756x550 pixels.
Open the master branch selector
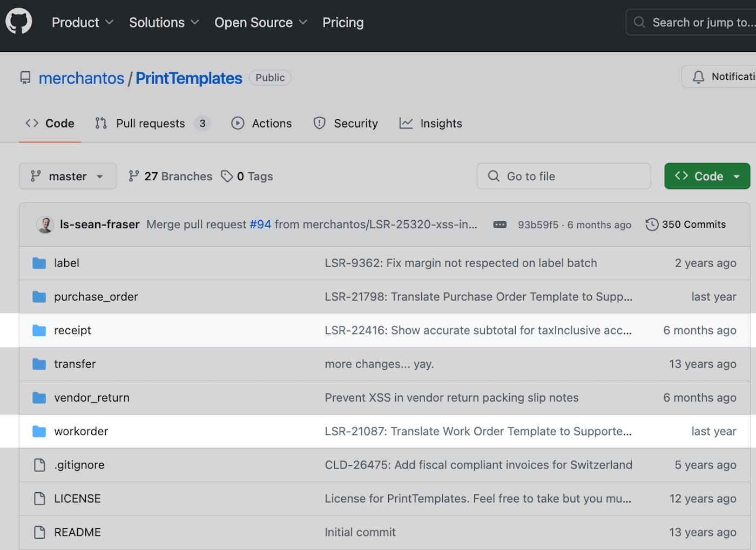coord(67,176)
